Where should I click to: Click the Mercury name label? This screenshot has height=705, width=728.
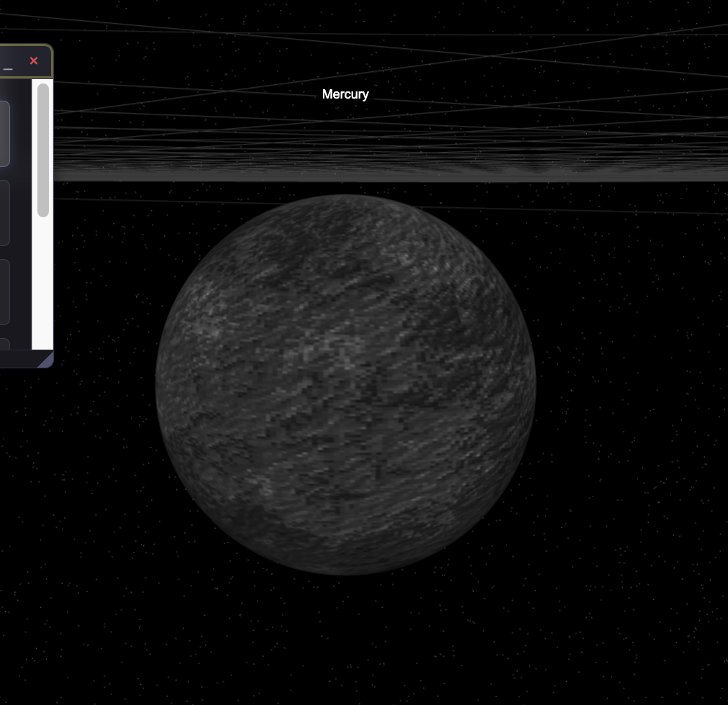tap(345, 94)
